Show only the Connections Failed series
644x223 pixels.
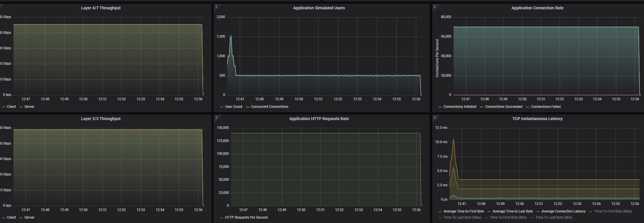pyautogui.click(x=545, y=107)
